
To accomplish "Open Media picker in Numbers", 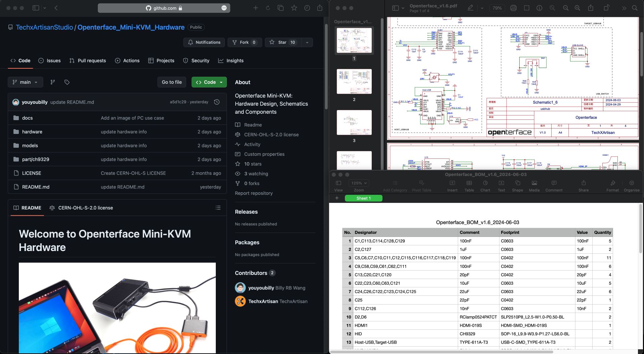I will click(x=534, y=186).
